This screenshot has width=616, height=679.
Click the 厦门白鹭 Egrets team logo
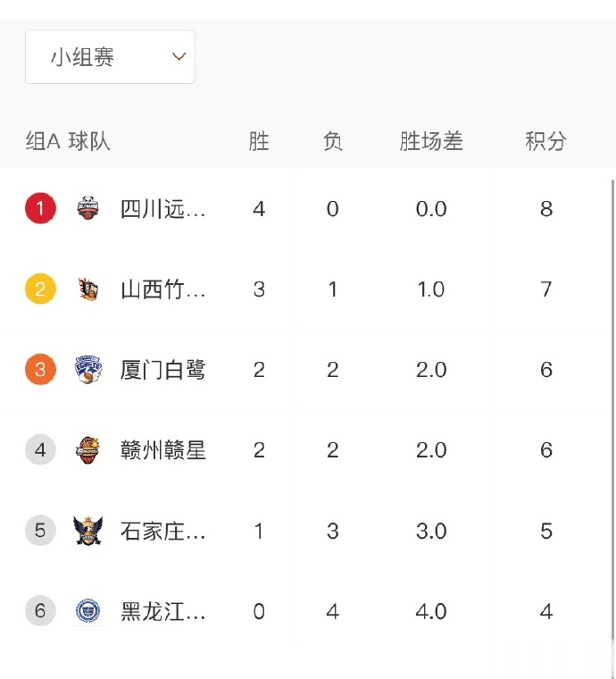point(88,369)
